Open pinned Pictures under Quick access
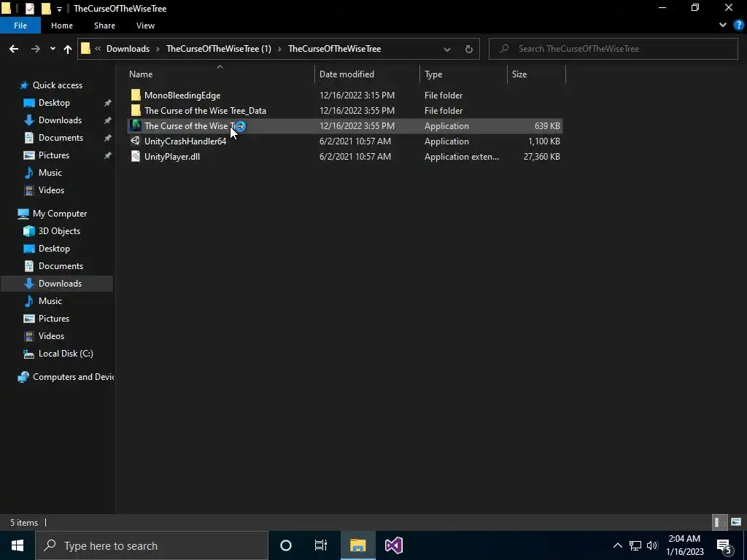 54,155
